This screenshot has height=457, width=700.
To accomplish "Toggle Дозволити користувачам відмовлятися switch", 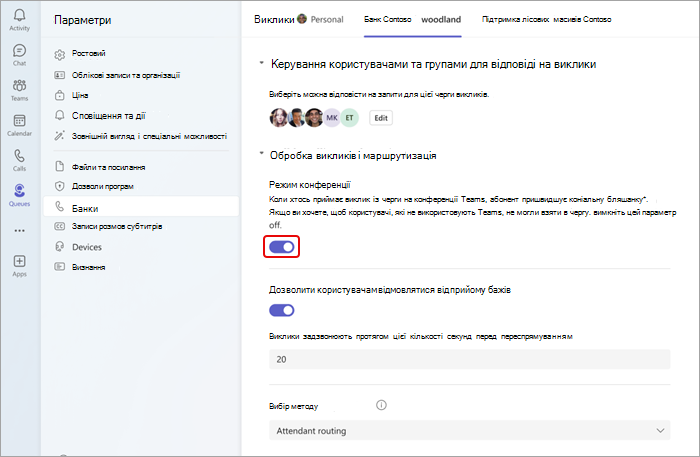I will tap(282, 310).
